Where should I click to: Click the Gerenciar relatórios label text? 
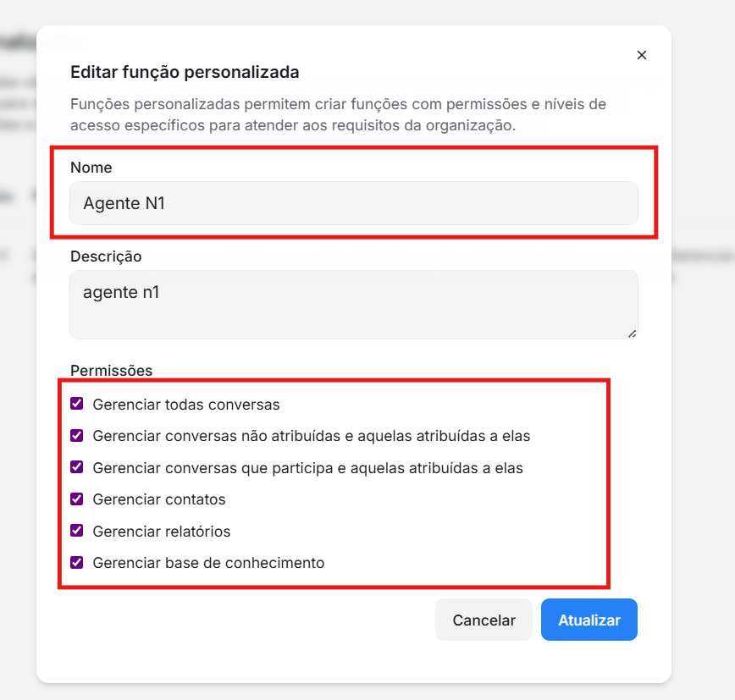pos(162,532)
